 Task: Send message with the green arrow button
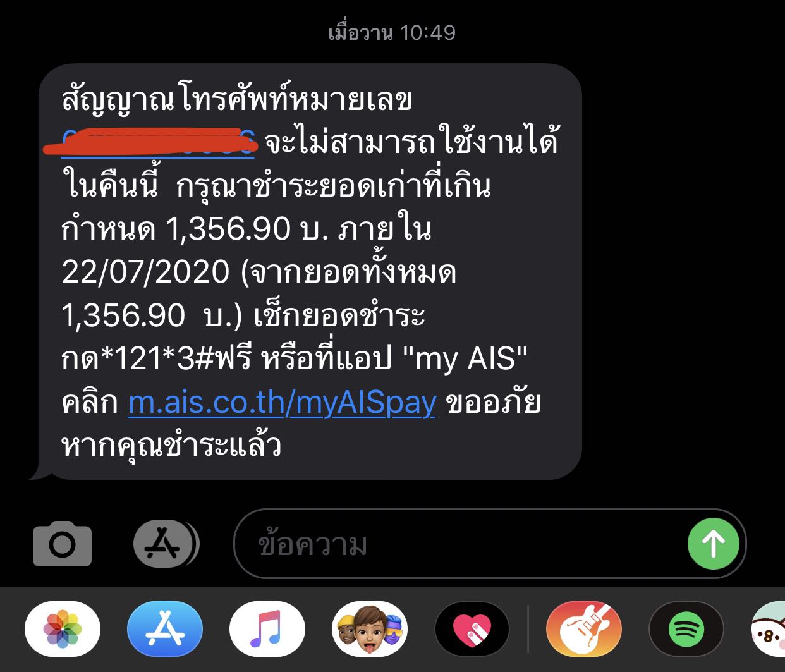[x=714, y=544]
